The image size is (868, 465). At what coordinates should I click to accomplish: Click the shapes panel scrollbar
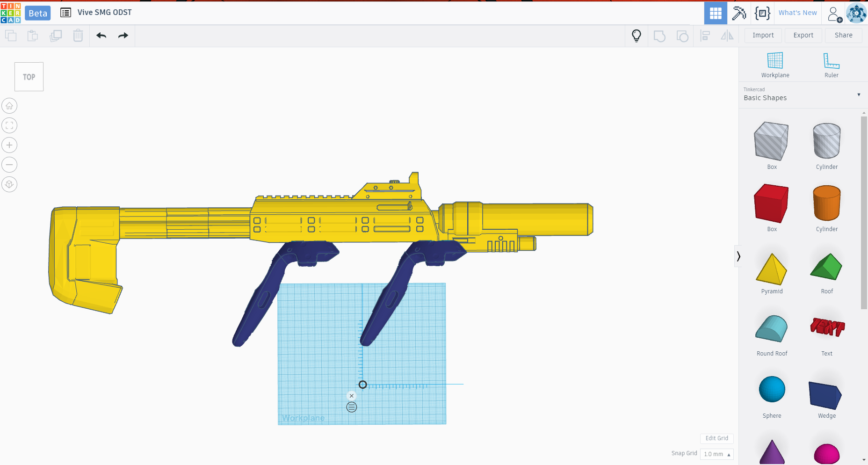[x=864, y=213]
